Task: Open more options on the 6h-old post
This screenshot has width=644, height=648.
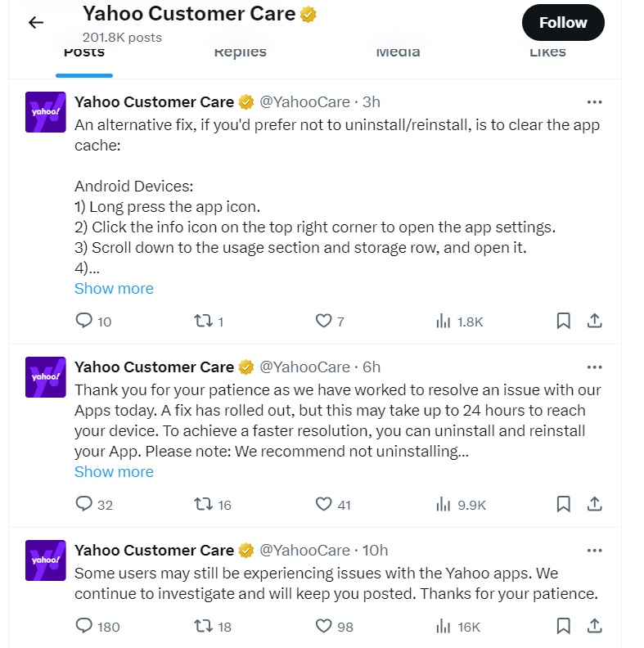Action: [595, 367]
